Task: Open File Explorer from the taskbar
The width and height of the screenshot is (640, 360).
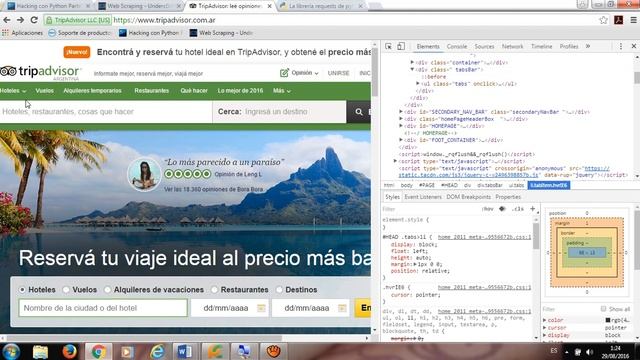Action: (x=40, y=351)
